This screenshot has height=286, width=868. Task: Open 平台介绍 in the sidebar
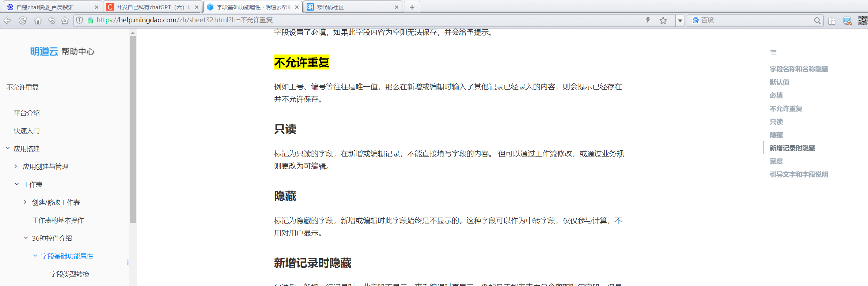27,113
